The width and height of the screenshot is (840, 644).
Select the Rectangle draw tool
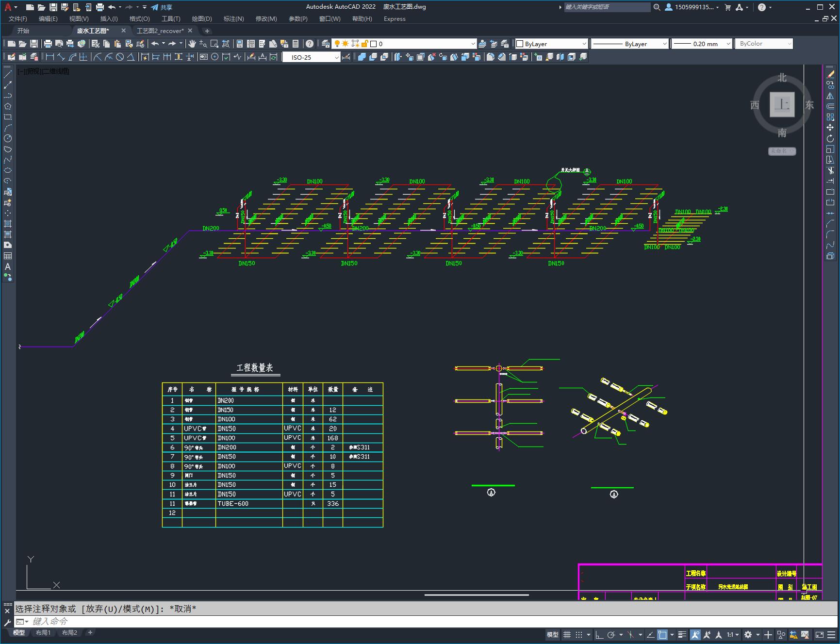[x=8, y=117]
